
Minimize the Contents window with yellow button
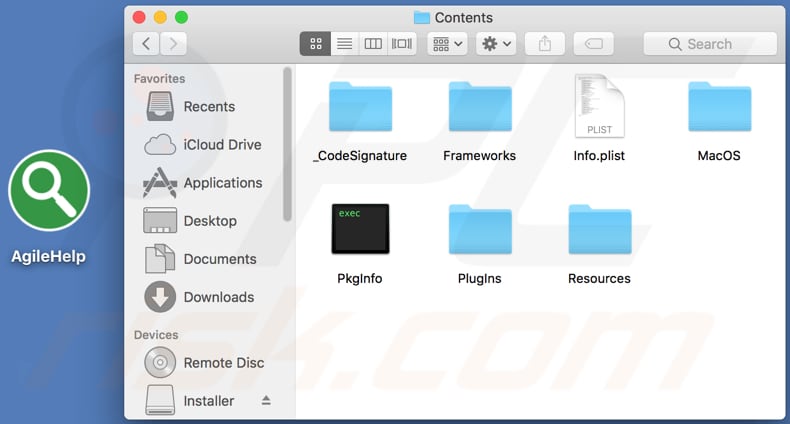click(x=160, y=18)
